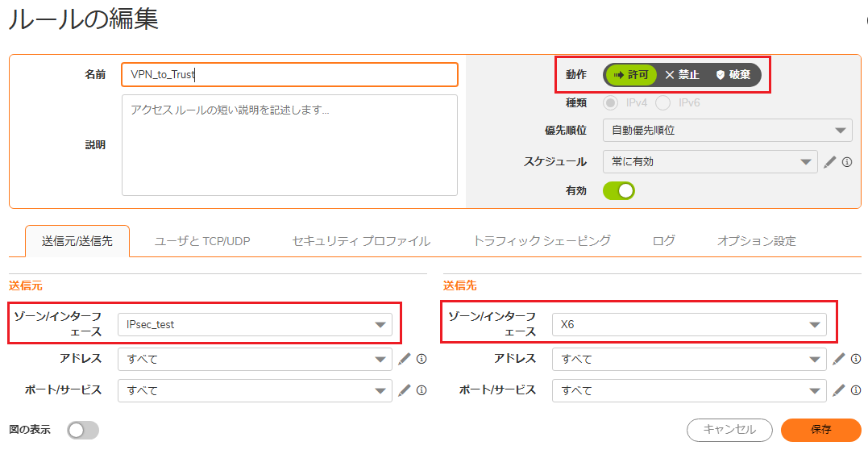
Task: Set 動作 to 禁止
Action: point(682,75)
